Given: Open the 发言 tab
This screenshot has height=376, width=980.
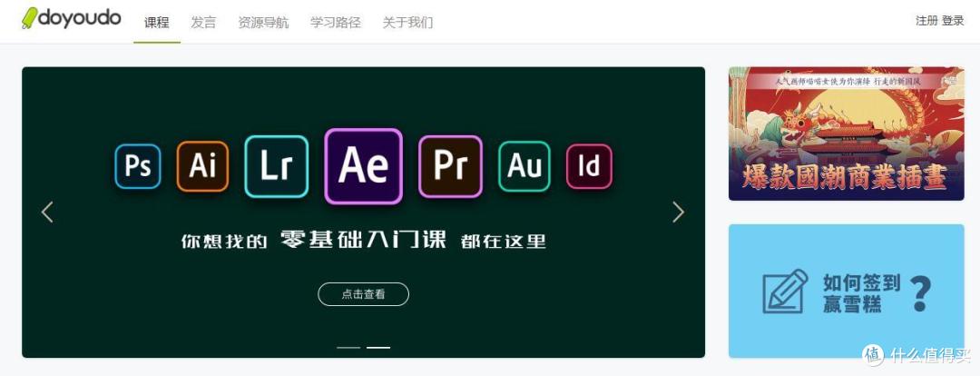Looking at the screenshot, I should [204, 23].
